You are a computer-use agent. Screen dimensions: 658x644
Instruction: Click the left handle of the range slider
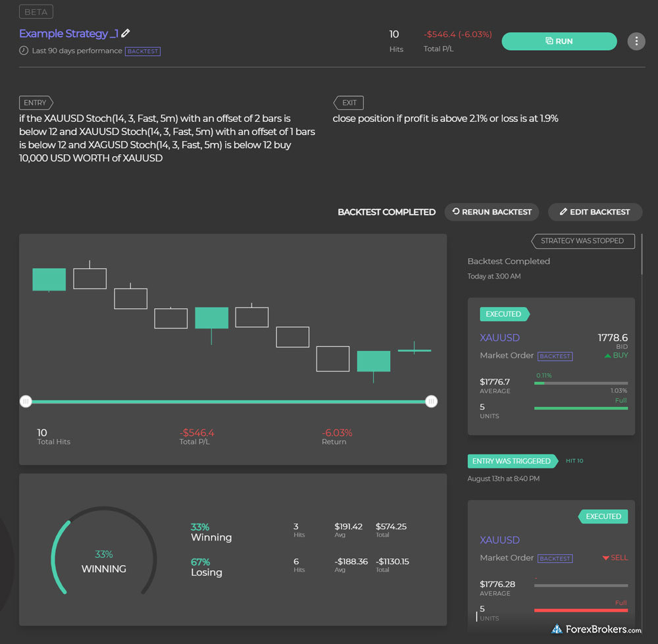coord(26,401)
